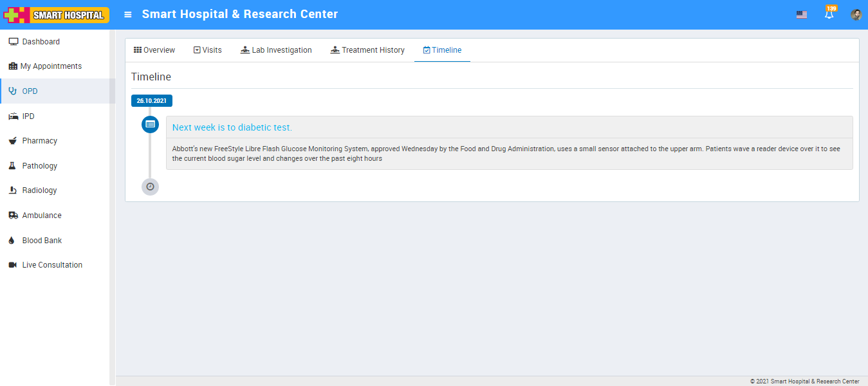Open My Appointments from sidebar
This screenshot has width=868, height=386.
(51, 66)
